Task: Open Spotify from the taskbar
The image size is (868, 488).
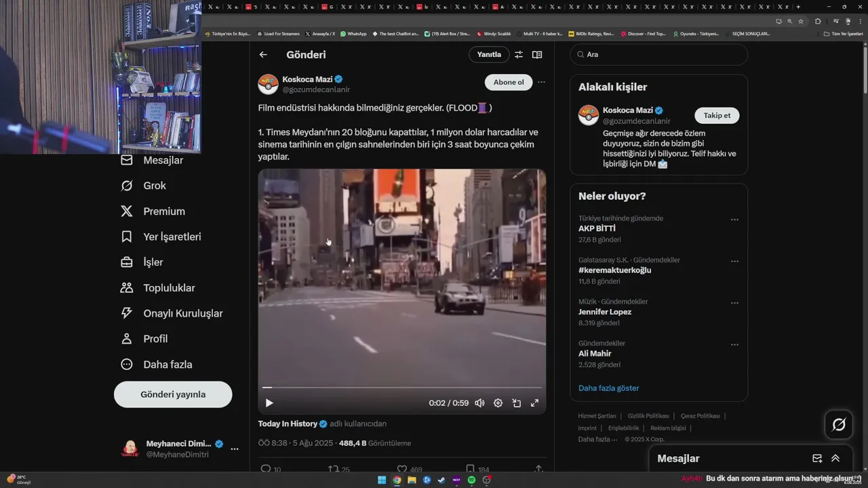Action: 471,481
